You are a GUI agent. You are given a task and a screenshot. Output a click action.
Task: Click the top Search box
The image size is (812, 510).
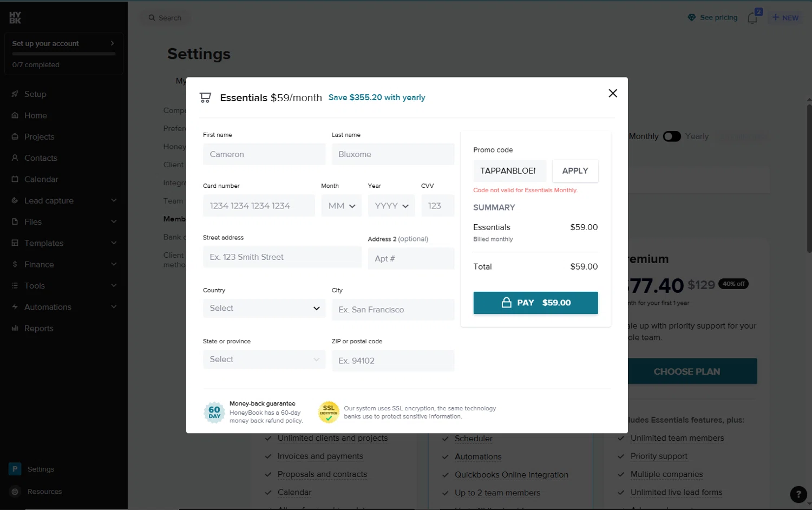coord(166,18)
